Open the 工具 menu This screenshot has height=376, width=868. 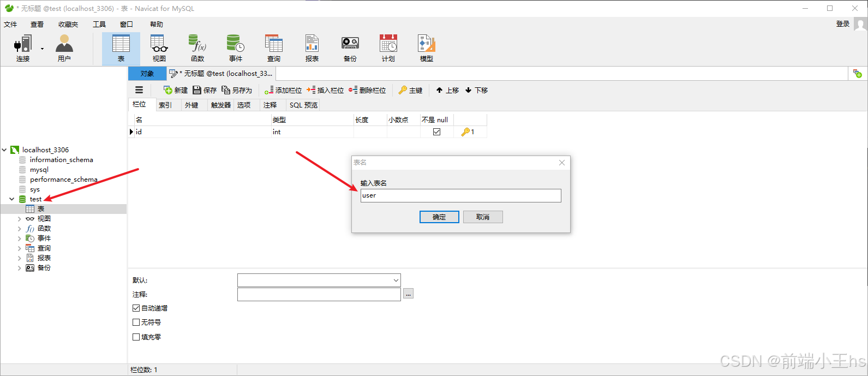pyautogui.click(x=99, y=25)
